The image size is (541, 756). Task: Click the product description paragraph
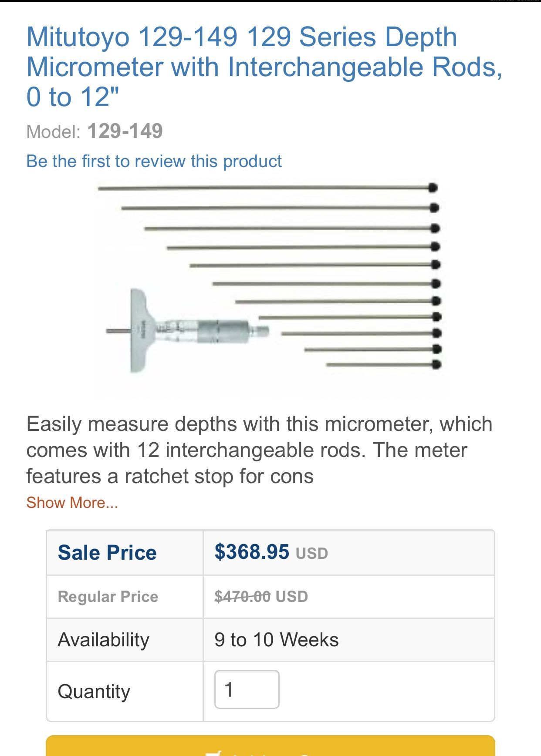[259, 450]
